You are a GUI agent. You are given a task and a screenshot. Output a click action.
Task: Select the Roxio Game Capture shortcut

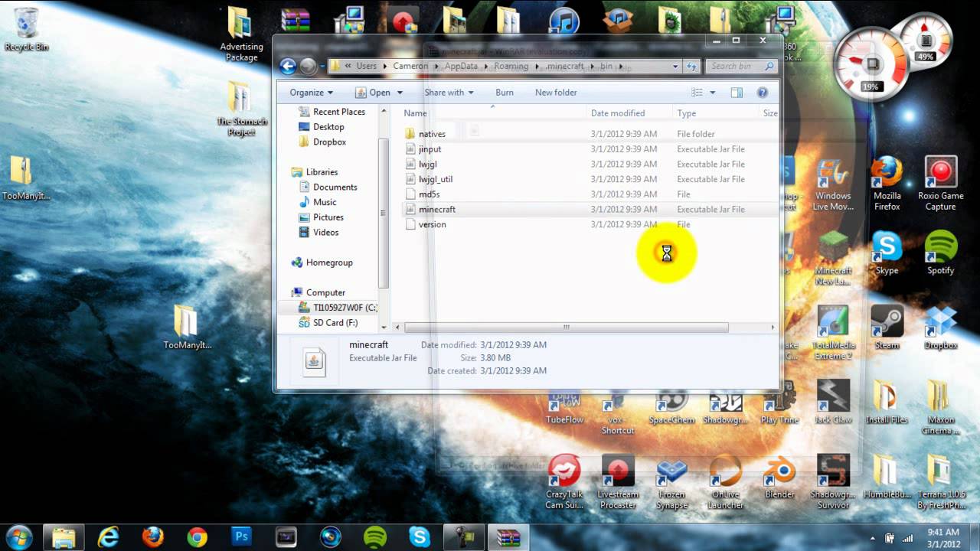[940, 184]
